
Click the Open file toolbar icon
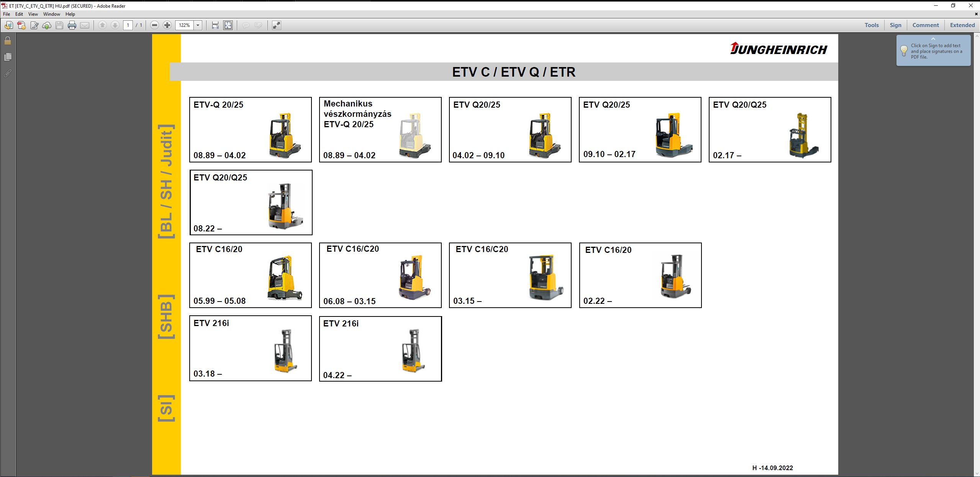tap(8, 25)
